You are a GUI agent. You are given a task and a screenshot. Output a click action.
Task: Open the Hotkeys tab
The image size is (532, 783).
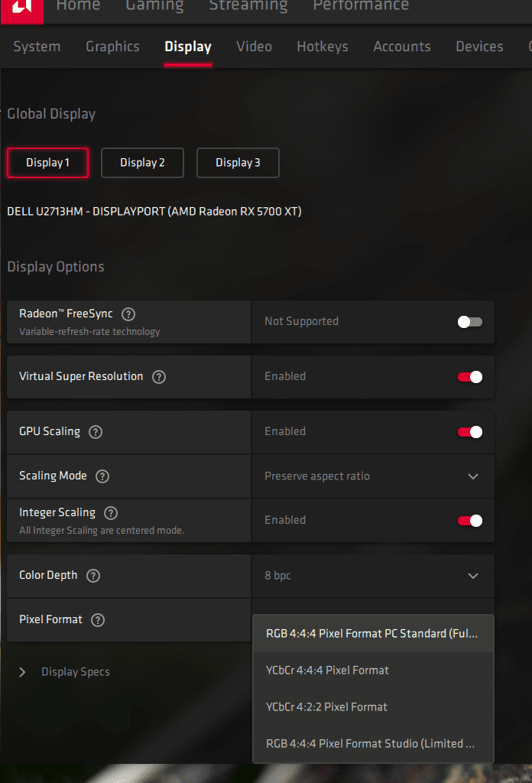tap(323, 47)
